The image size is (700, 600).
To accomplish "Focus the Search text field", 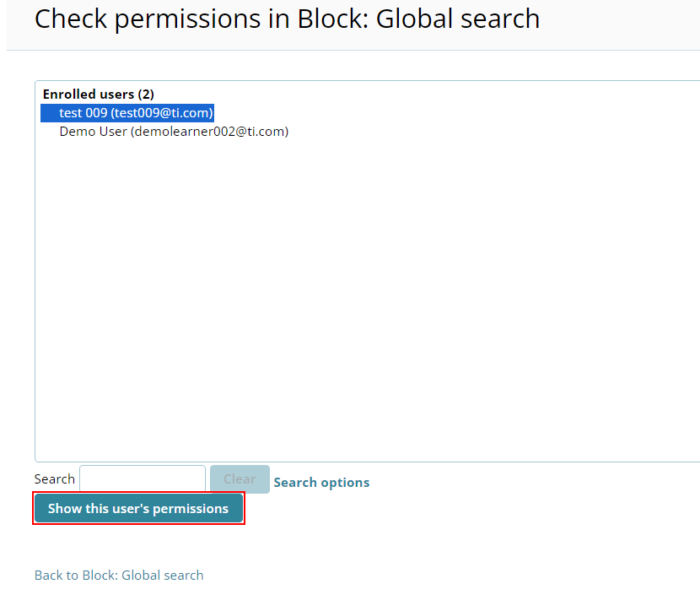I will (x=143, y=479).
